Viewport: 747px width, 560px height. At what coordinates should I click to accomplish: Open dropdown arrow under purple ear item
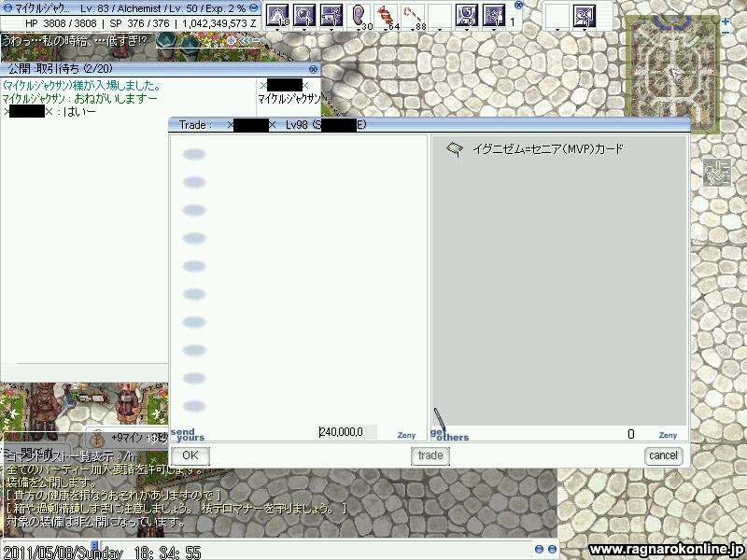click(359, 30)
